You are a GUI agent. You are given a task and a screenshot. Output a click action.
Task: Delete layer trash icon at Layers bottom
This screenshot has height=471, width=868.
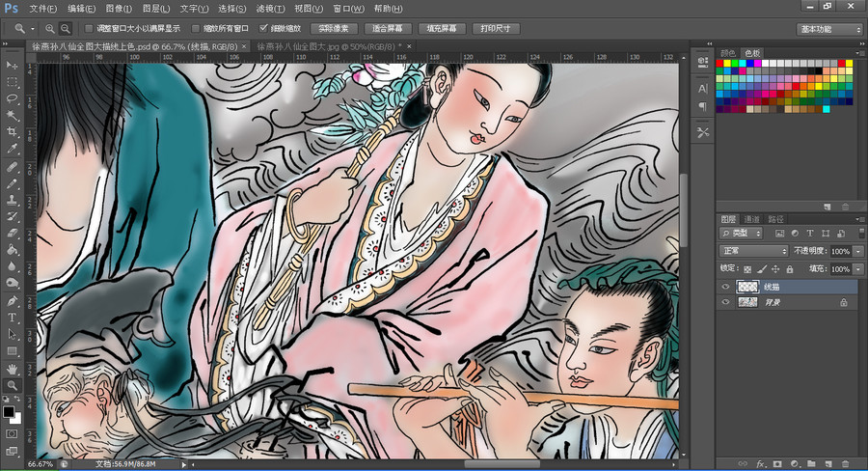845,464
